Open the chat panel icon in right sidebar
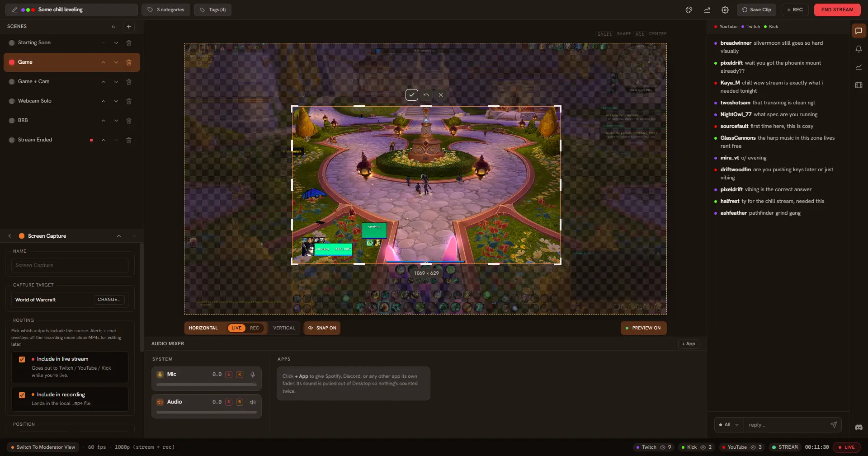 click(x=859, y=31)
